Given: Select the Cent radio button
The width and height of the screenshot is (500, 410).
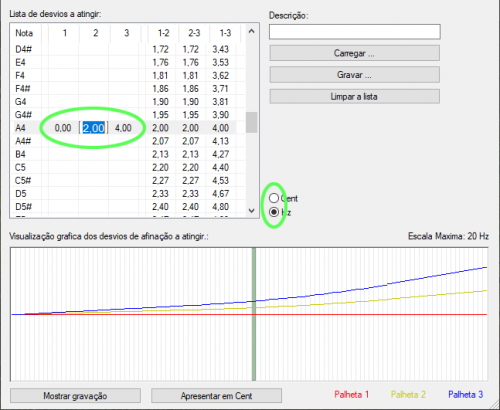Looking at the screenshot, I should coord(274,198).
